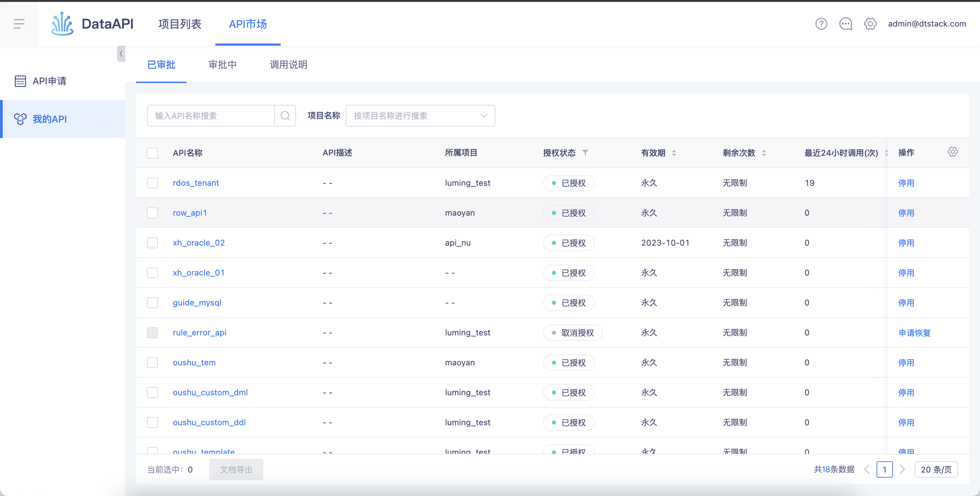Expand the 项目名称 search dropdown
This screenshot has height=496, width=980.
(x=420, y=116)
